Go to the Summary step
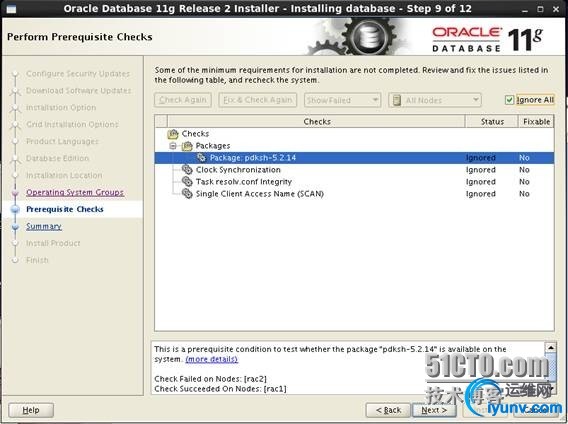The image size is (568, 424). [44, 226]
